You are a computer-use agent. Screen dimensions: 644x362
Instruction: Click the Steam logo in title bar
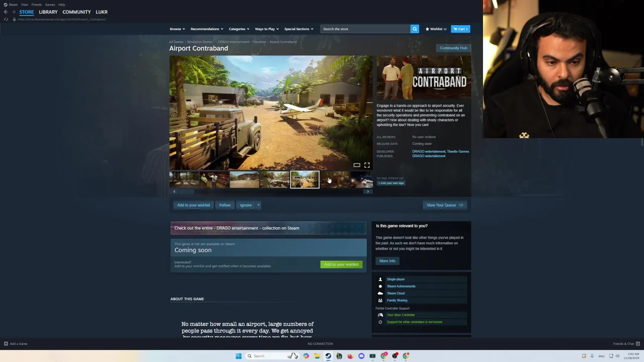6,5
